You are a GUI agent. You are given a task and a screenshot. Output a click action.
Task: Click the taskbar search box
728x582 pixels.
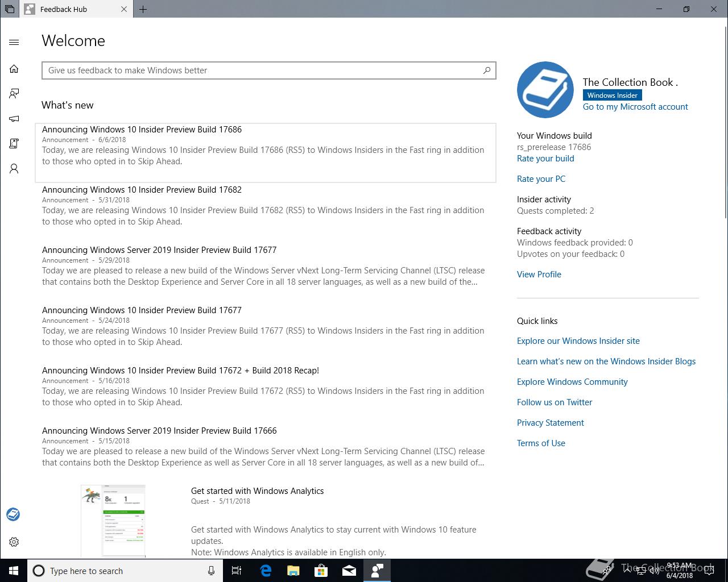[x=125, y=571]
